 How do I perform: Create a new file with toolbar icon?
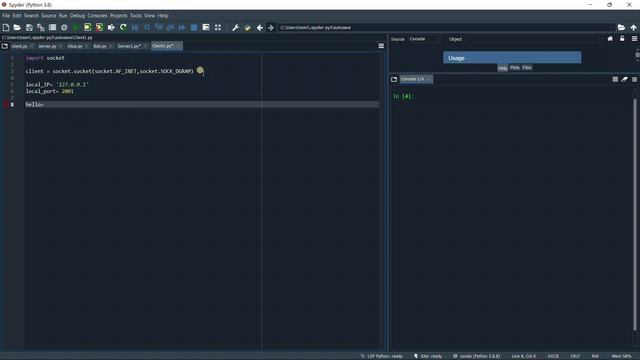click(6, 27)
